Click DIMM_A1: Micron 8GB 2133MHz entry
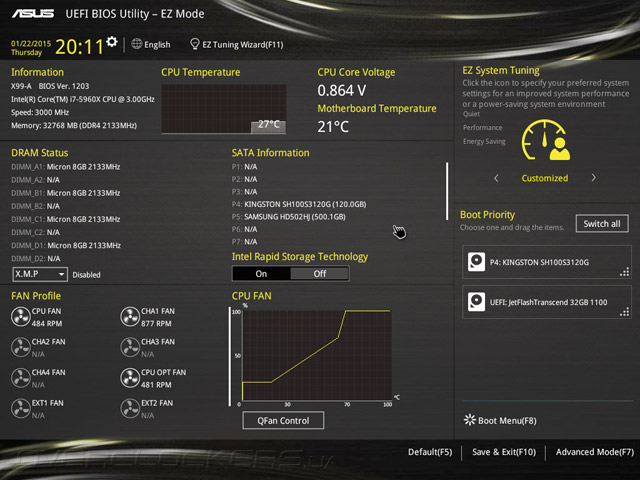 pyautogui.click(x=66, y=167)
